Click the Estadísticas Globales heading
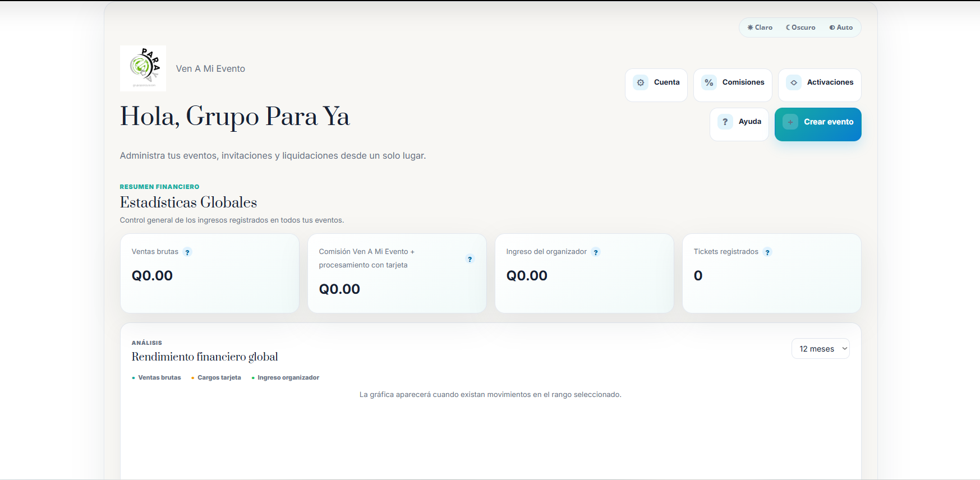The width and height of the screenshot is (980, 480). point(188,202)
